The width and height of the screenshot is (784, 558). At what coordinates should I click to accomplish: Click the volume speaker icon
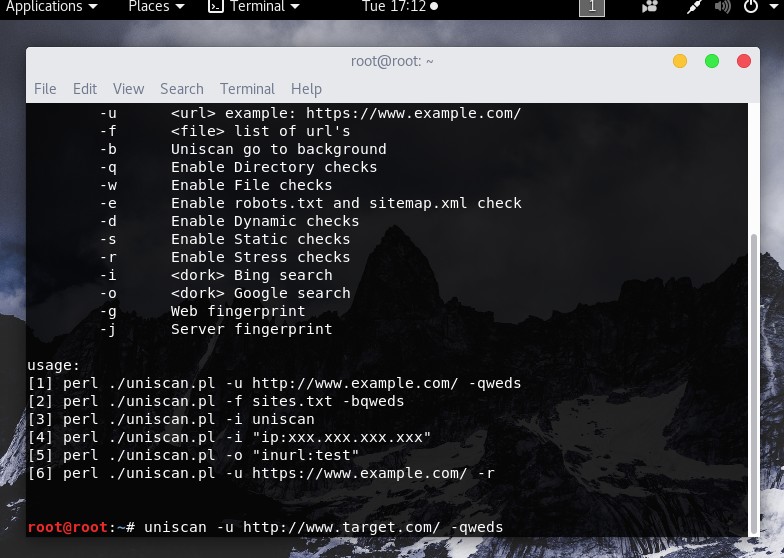click(x=722, y=6)
